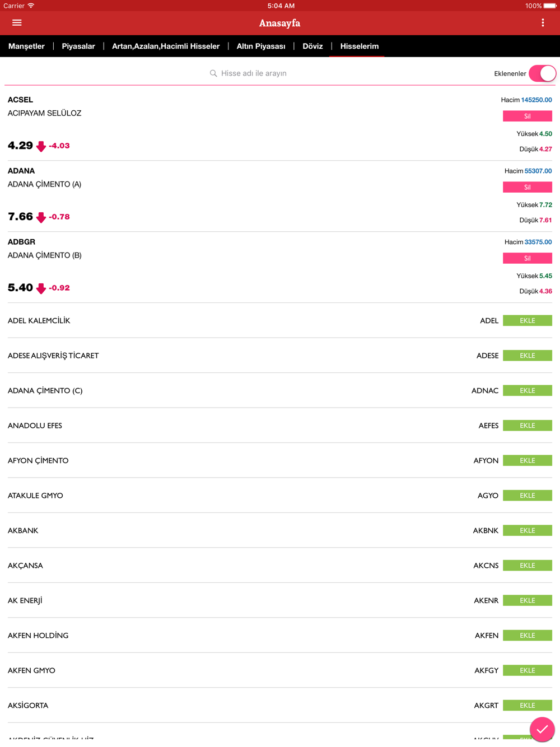Open the three-dot overflow menu
Screen dimensions: 560x747
coord(543,23)
